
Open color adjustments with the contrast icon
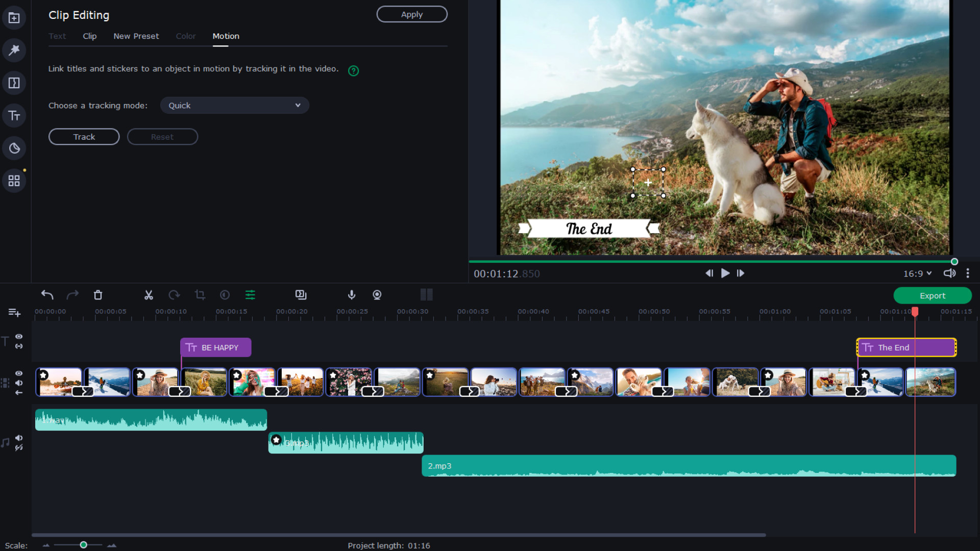[225, 295]
